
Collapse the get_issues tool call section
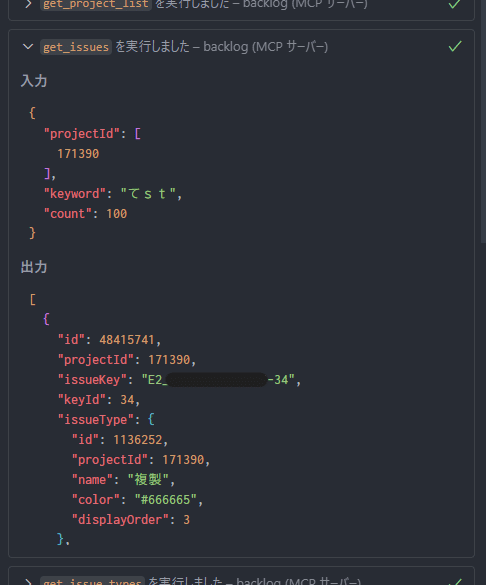tap(28, 47)
